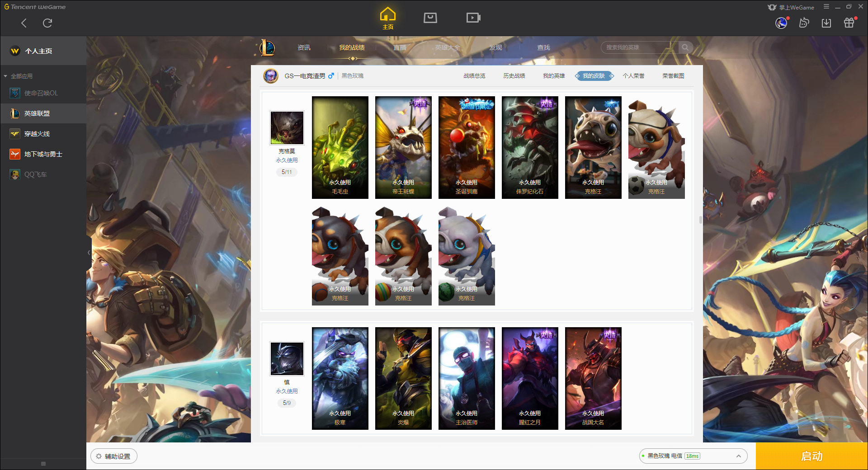Screen dimensions: 868x470
Task: Expand the 黑色玫瑰 电信 server dropdown
Action: pos(693,456)
